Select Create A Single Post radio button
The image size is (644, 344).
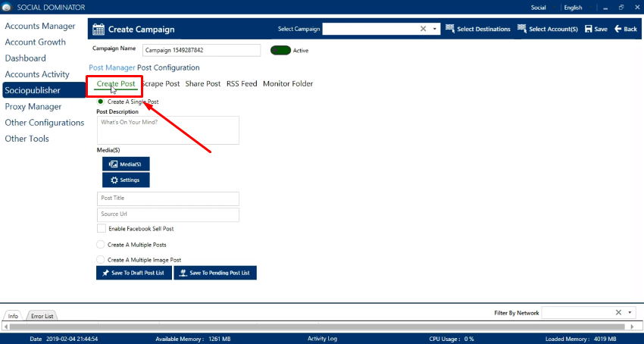point(101,102)
